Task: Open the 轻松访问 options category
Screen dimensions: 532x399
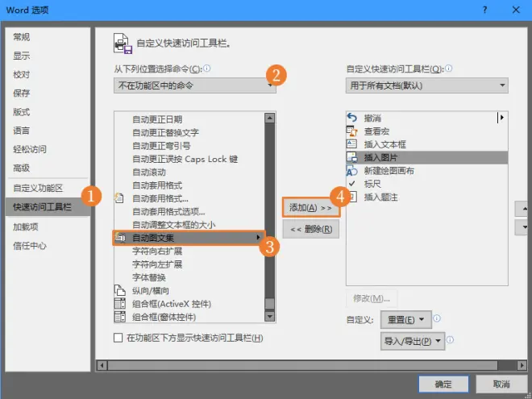Action: point(48,149)
